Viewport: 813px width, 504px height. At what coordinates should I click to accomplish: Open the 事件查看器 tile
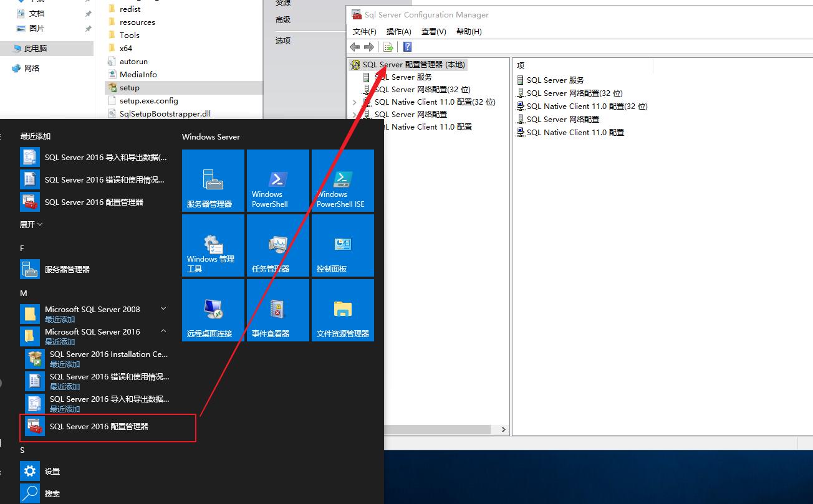277,310
